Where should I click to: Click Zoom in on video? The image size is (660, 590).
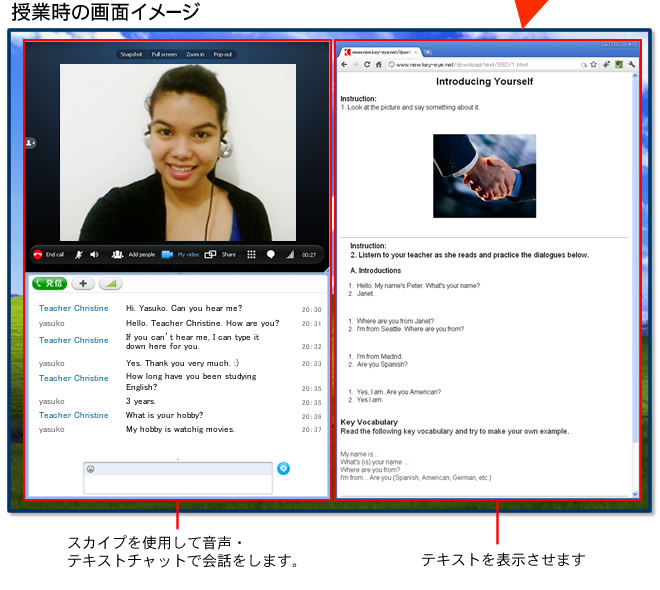pyautogui.click(x=195, y=54)
